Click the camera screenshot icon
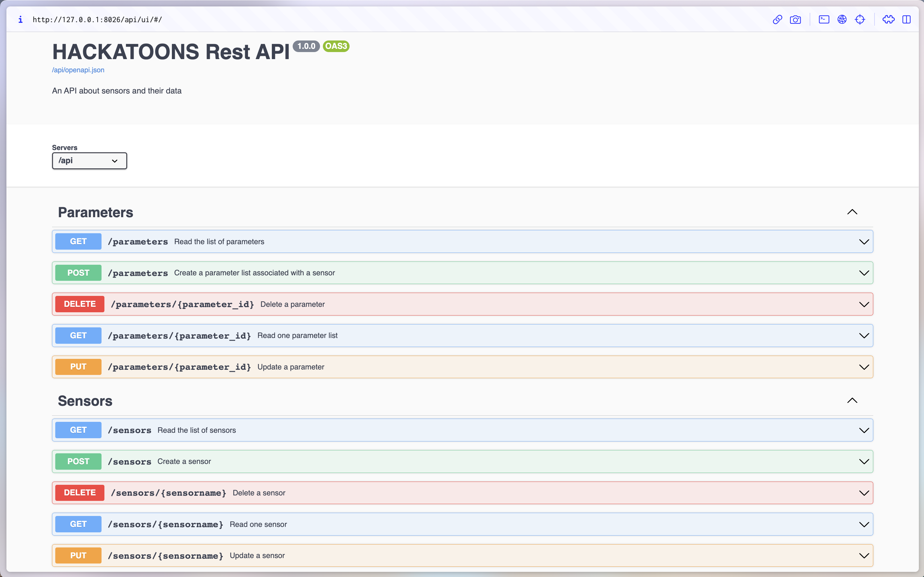 point(796,20)
